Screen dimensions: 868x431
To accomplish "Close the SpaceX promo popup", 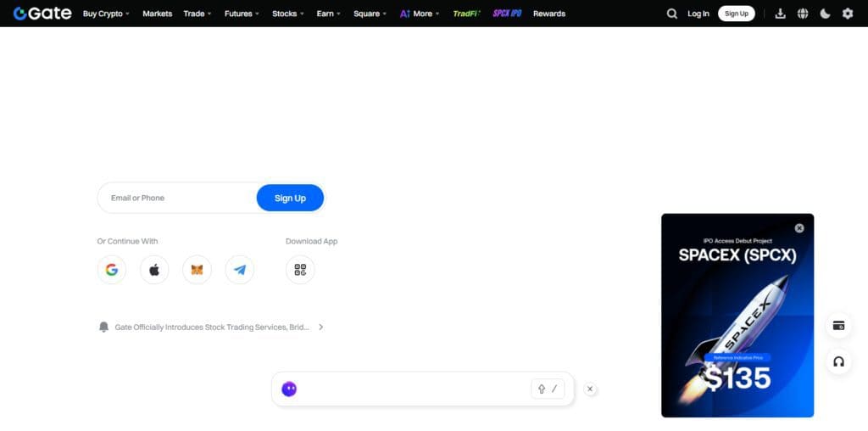I will (x=798, y=227).
